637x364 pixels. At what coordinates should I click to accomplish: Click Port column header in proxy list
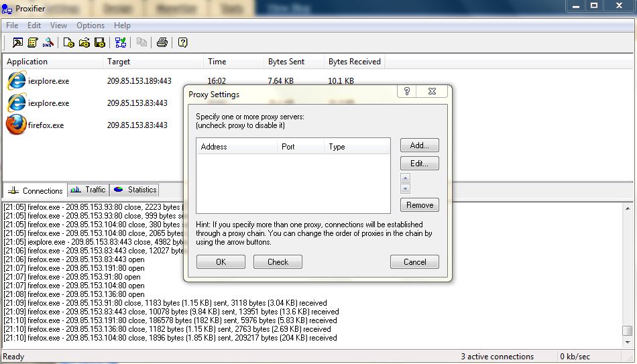tap(300, 147)
